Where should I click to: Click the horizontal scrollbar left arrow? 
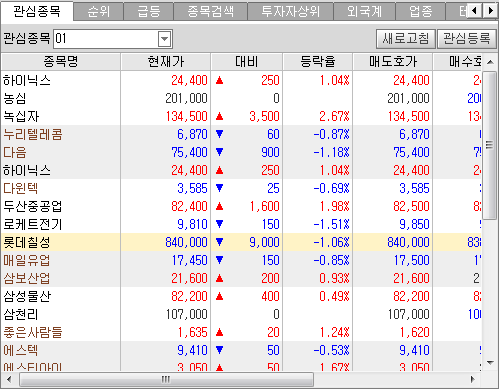point(9,379)
